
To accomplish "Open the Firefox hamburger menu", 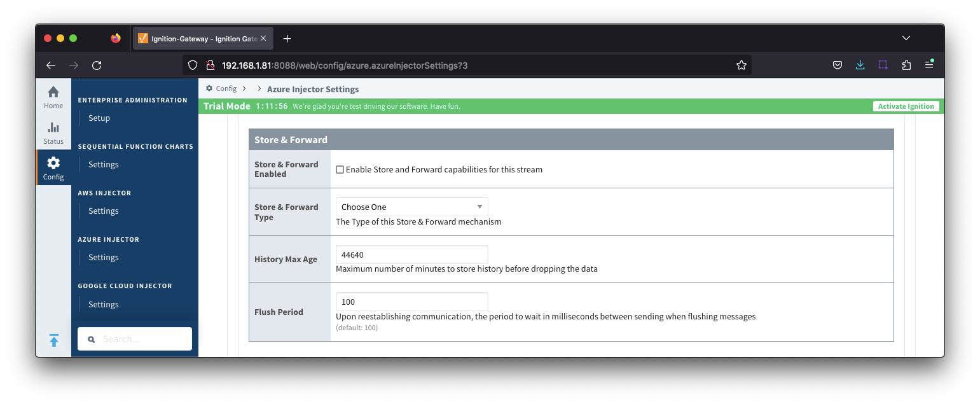I will point(929,65).
